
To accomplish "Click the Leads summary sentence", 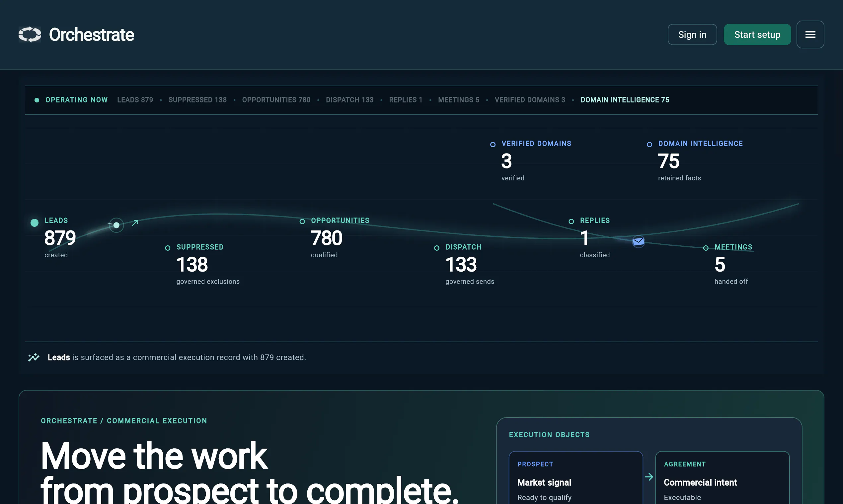I will pos(177,357).
